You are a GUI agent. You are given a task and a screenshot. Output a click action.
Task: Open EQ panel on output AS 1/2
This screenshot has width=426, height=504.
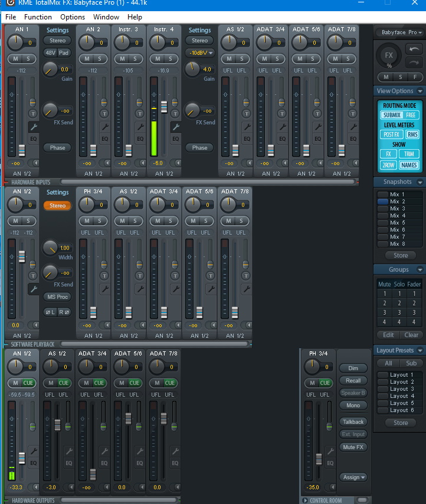[x=69, y=463]
